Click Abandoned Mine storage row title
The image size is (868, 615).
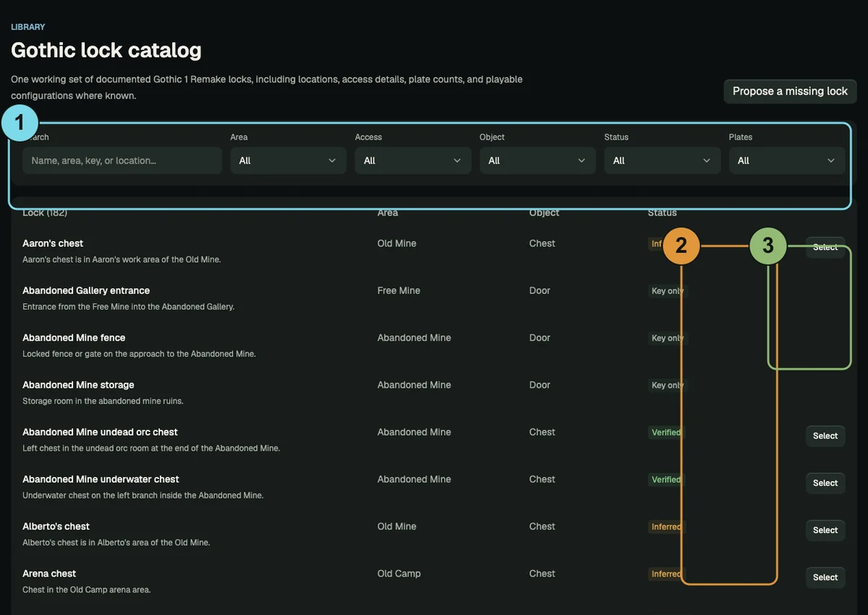click(x=78, y=385)
